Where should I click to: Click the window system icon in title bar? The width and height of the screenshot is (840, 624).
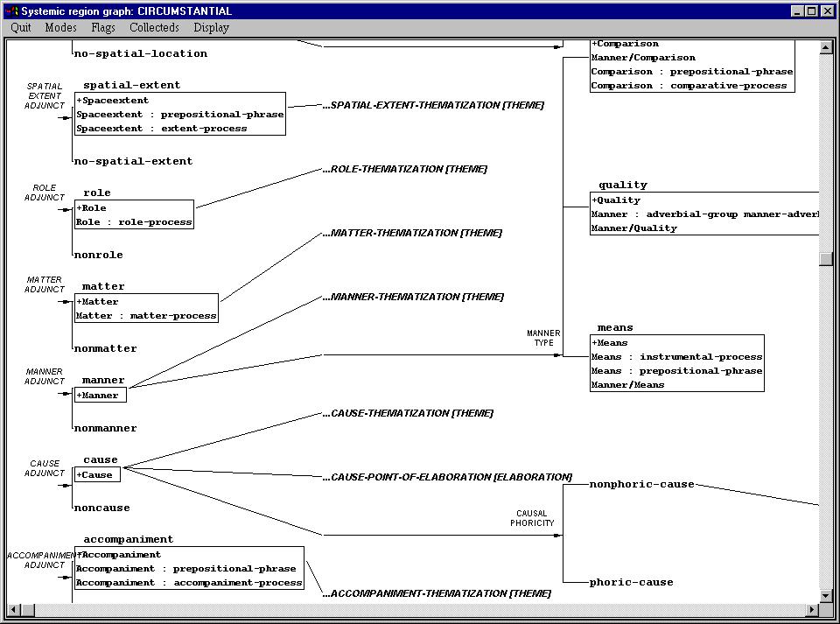pos(11,11)
